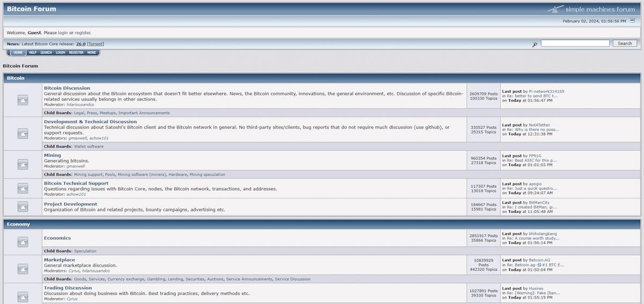Open the Press child board
Screen dimensions: 644x304
coord(92,113)
